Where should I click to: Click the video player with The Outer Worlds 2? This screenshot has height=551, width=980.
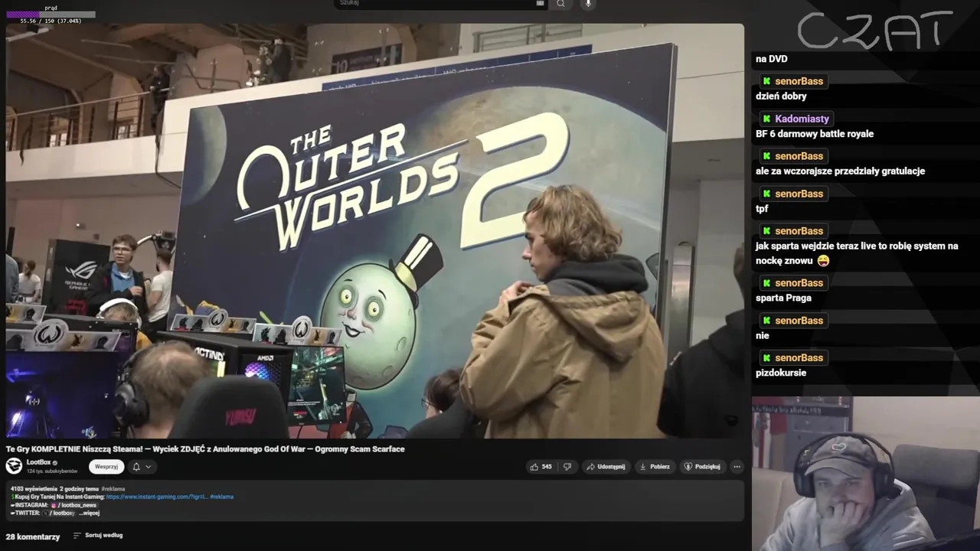point(374,230)
